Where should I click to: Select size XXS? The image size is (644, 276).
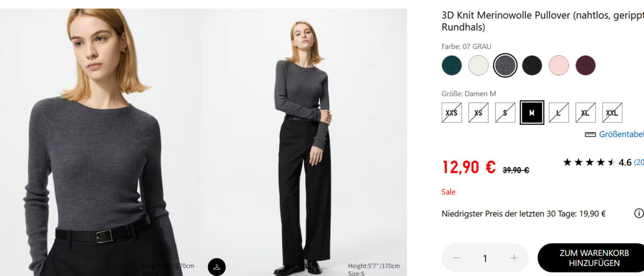[452, 113]
